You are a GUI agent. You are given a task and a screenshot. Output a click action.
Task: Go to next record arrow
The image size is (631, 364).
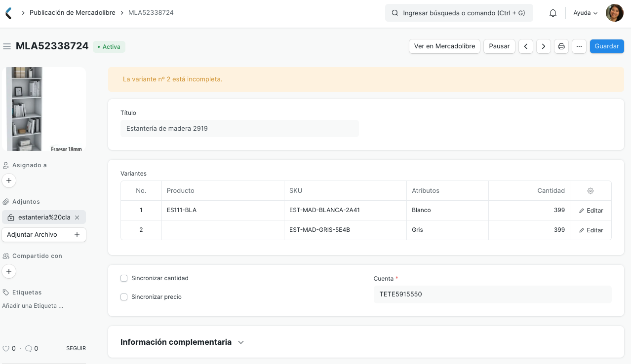point(544,46)
